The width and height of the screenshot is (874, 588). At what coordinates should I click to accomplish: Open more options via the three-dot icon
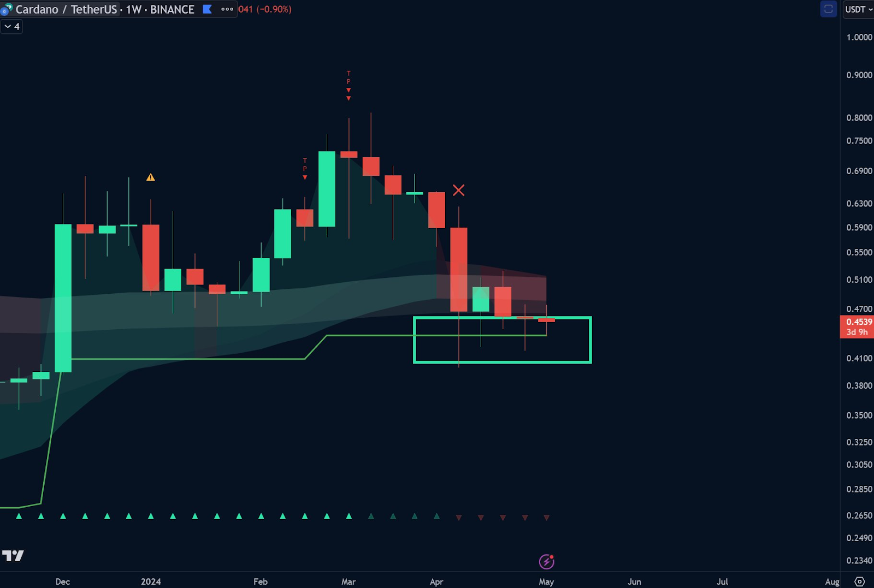click(227, 9)
